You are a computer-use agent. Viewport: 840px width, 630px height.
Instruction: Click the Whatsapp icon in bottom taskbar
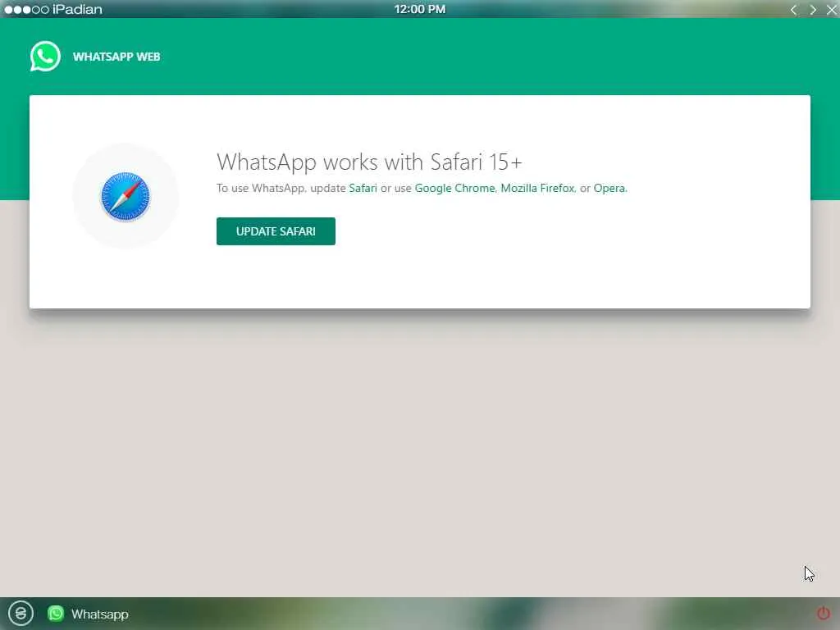pyautogui.click(x=56, y=614)
